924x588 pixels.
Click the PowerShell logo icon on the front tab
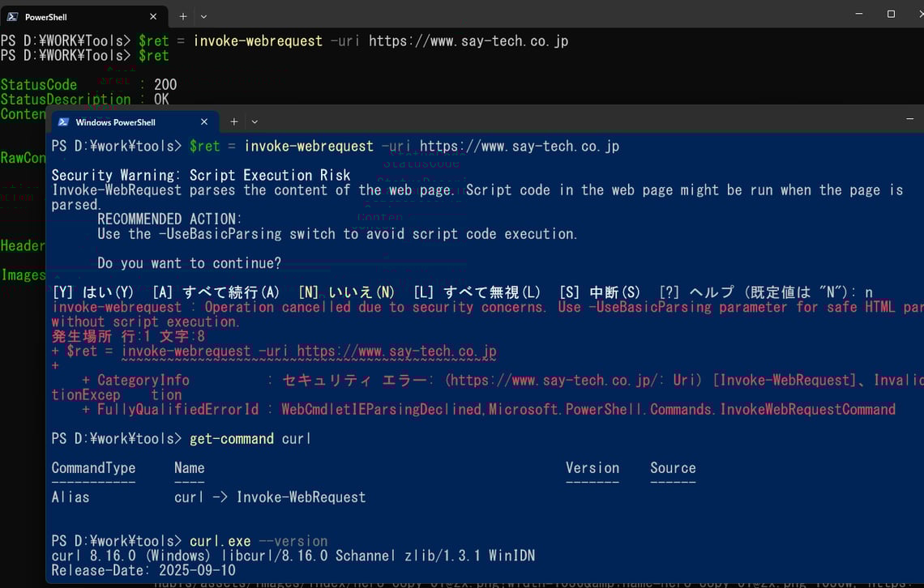[x=14, y=16]
